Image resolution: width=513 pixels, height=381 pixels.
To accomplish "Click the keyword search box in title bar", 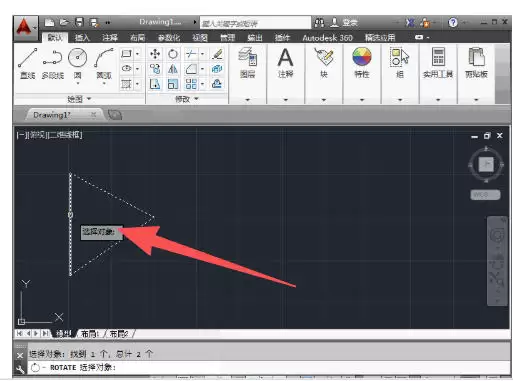I will (255, 23).
